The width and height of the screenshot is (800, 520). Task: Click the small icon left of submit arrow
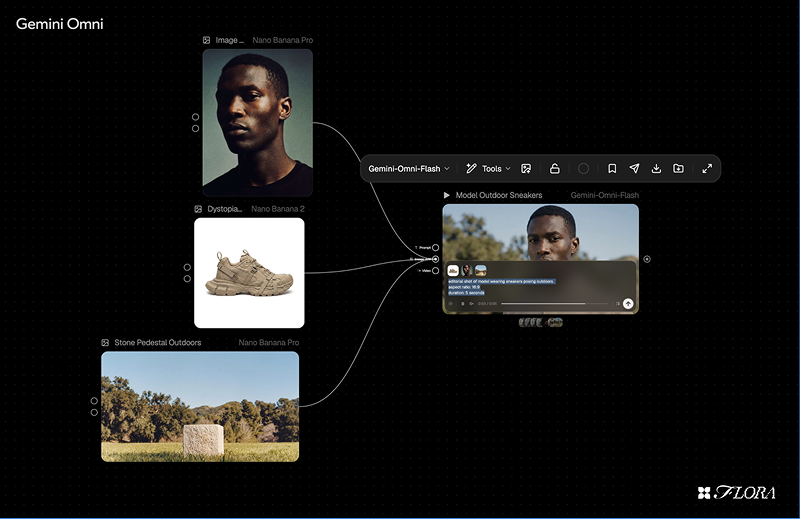pos(618,304)
